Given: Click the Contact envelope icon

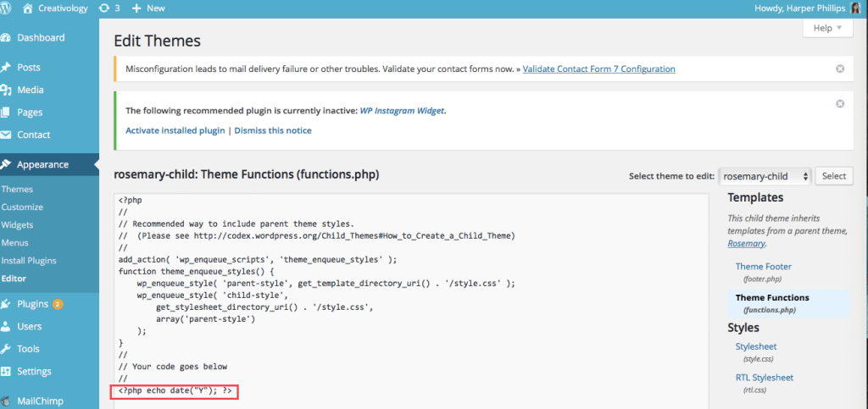Looking at the screenshot, I should [x=6, y=135].
